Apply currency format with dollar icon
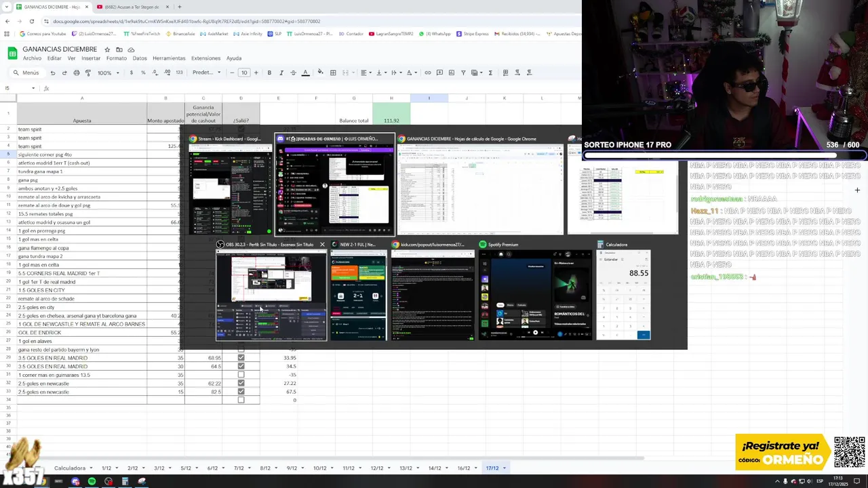 pyautogui.click(x=131, y=73)
